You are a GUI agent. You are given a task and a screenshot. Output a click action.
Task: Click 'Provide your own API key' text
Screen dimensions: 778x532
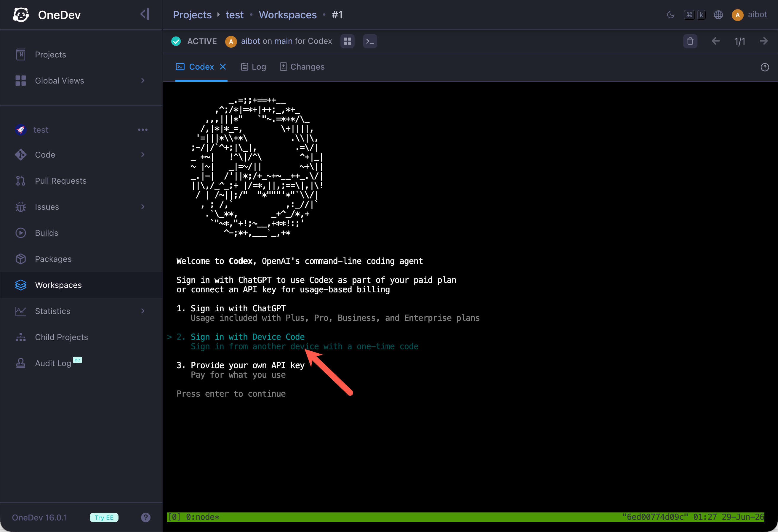pyautogui.click(x=247, y=365)
